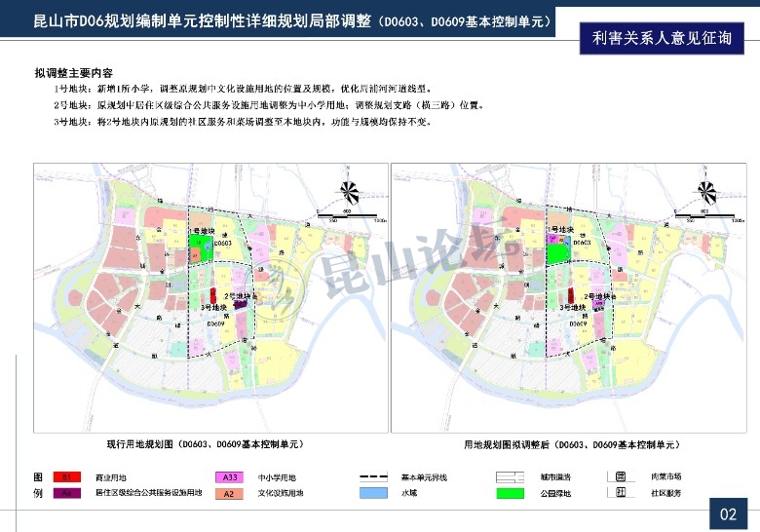The height and width of the screenshot is (532, 760).
Task: Click the pink A33 中小学用地 legend swatch
Action: 229,477
